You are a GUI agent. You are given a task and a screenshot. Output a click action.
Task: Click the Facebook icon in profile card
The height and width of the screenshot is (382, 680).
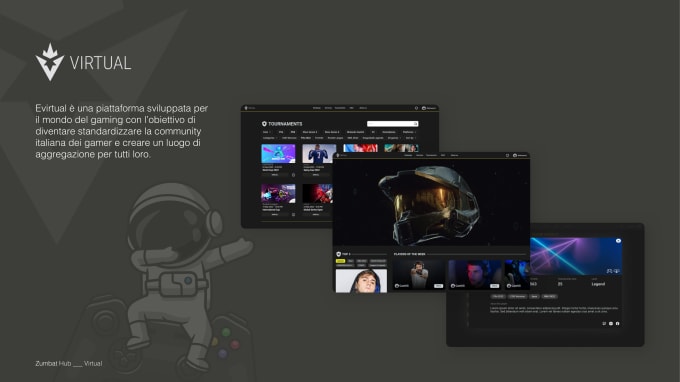(618, 323)
